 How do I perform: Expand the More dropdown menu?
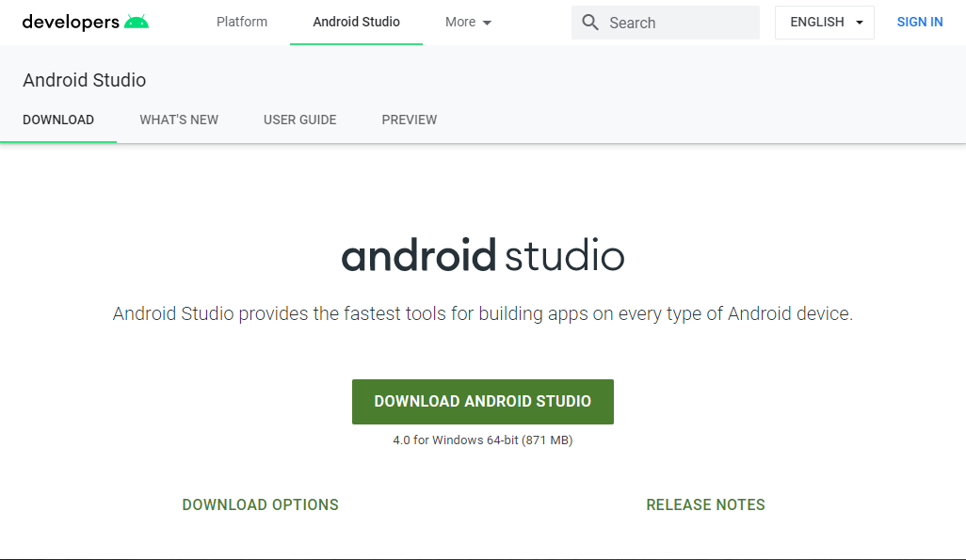click(x=468, y=23)
